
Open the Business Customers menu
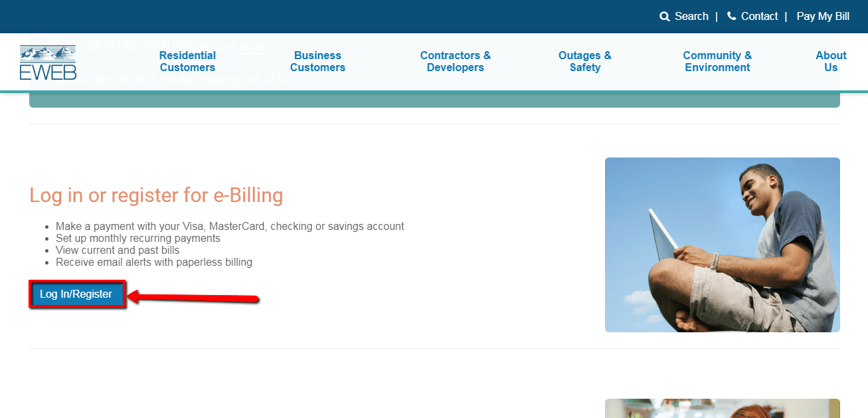[x=317, y=62]
